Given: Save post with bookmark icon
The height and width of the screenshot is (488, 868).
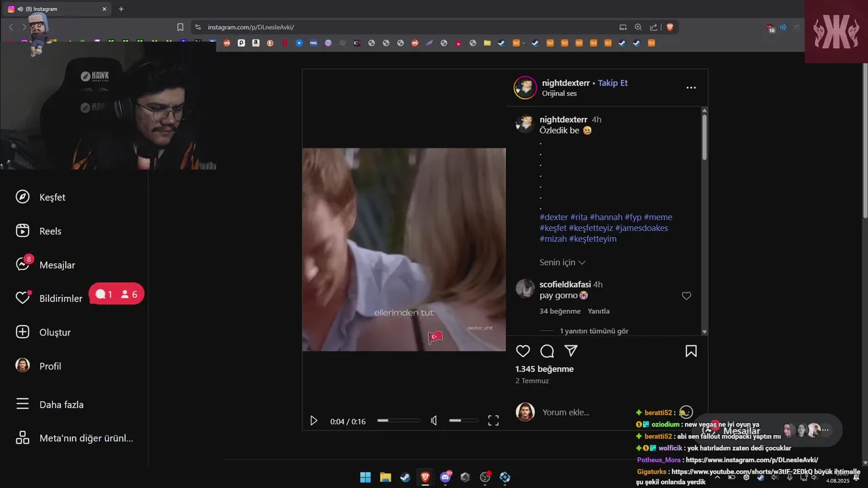Looking at the screenshot, I should pos(691,351).
